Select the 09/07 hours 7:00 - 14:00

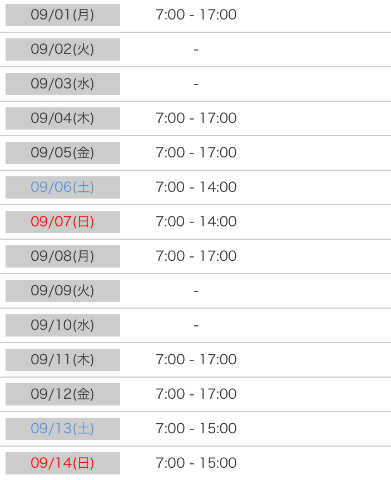point(196,222)
